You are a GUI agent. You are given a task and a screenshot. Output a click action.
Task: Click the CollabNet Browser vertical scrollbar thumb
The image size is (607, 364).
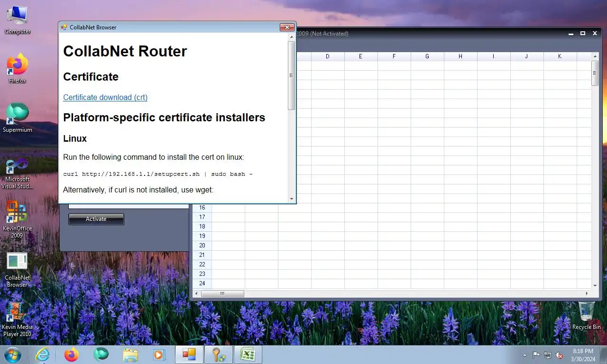click(x=291, y=75)
